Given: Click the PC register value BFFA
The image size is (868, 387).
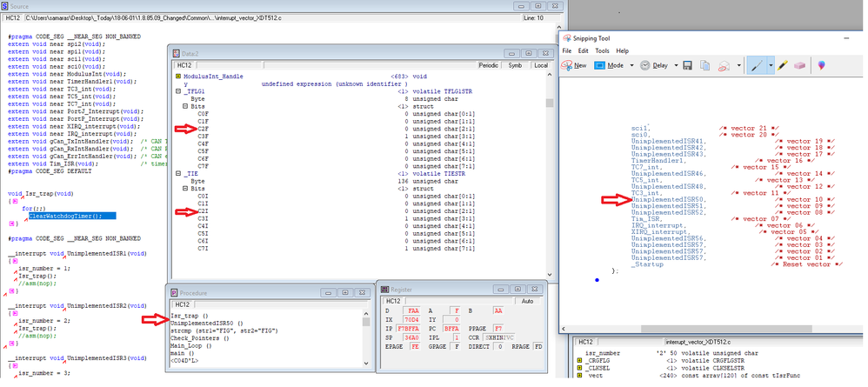Looking at the screenshot, I should click(x=452, y=329).
